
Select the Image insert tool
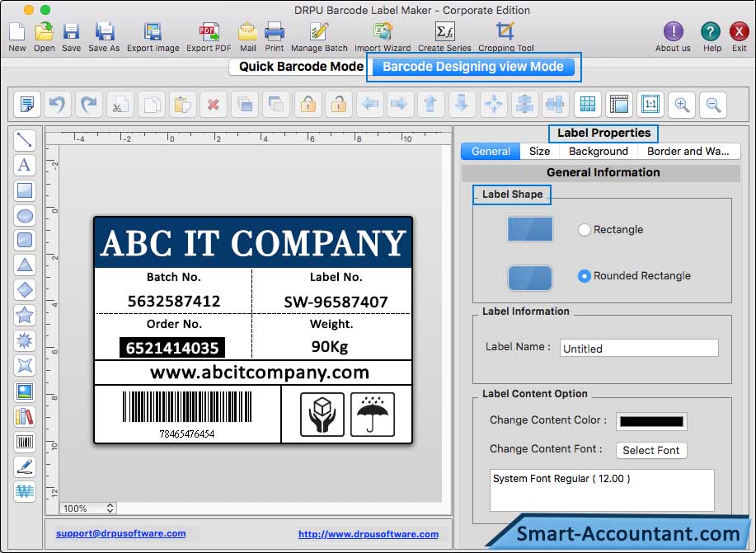tap(25, 391)
